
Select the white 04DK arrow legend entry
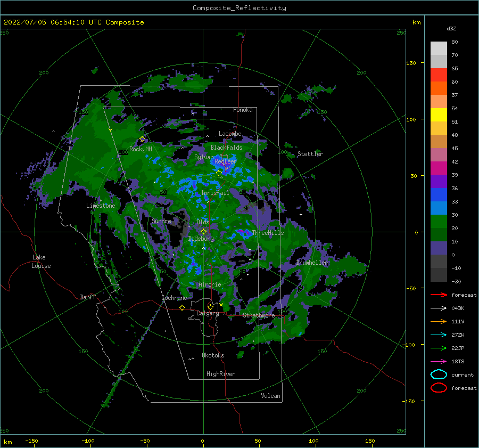[439, 308]
